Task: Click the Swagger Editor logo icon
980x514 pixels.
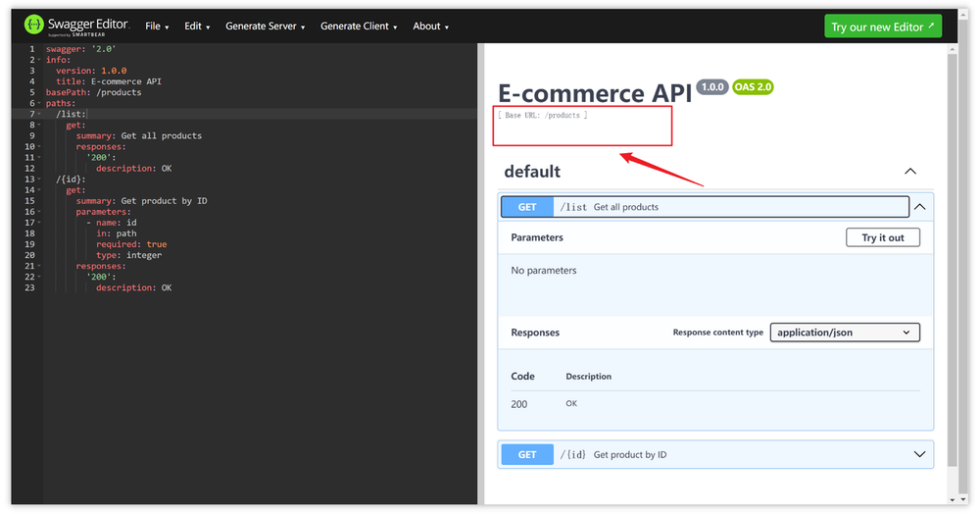Action: click(x=33, y=25)
